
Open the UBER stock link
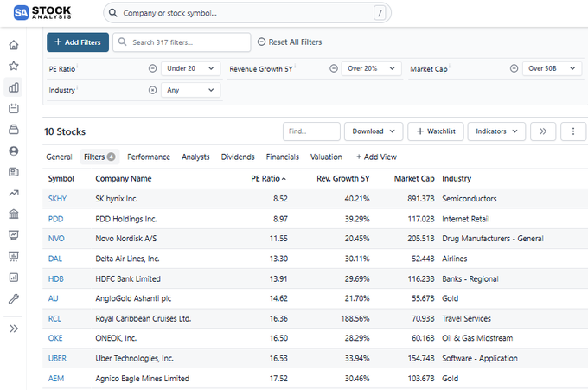pyautogui.click(x=57, y=359)
